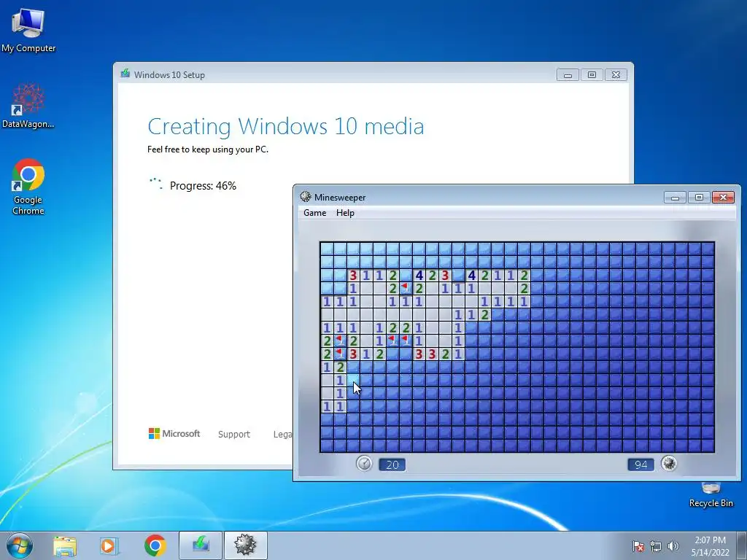Open the Game menu in Minesweeper
Image resolution: width=747 pixels, height=560 pixels.
[x=315, y=213]
